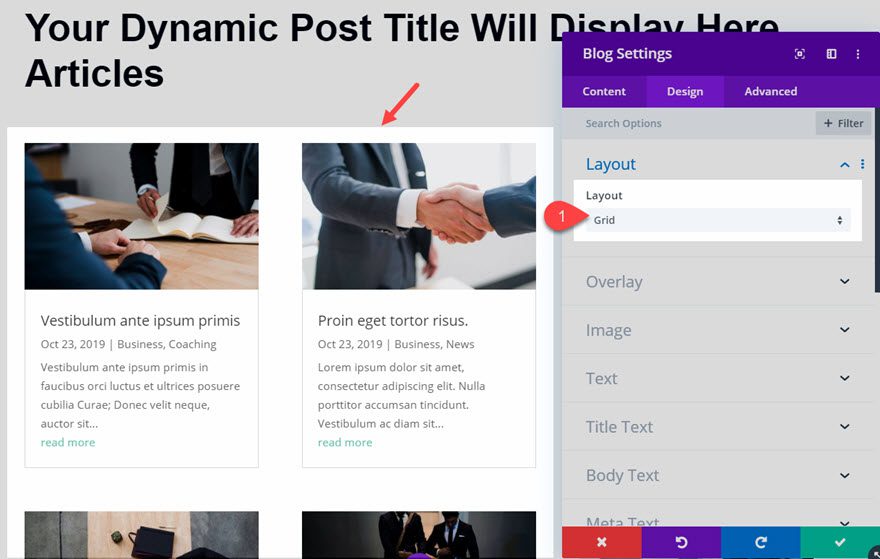Open Coaching category link
Image resolution: width=880 pixels, height=559 pixels.
tap(192, 344)
